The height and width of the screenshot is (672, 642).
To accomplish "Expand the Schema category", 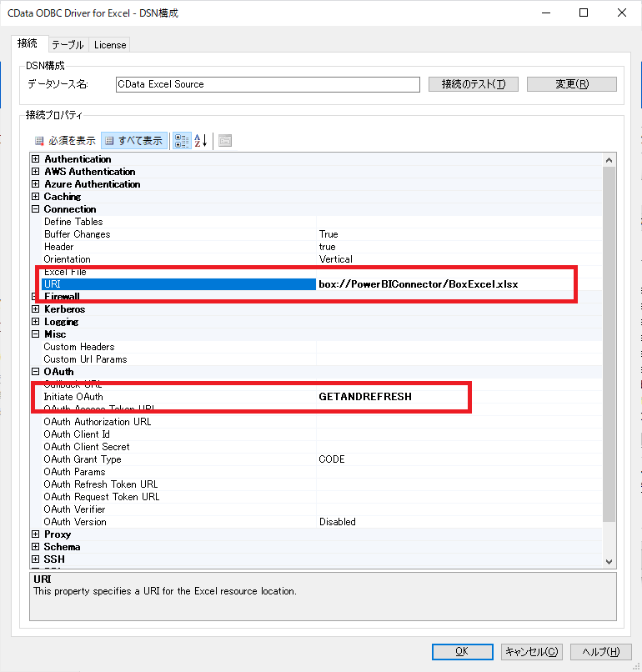I will click(x=36, y=547).
